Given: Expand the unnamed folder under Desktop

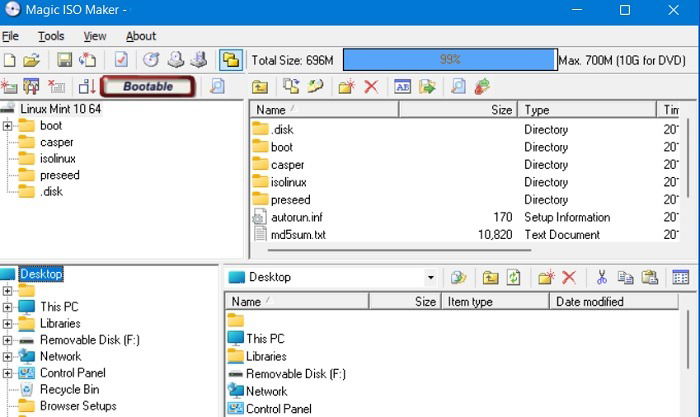Looking at the screenshot, I should 7,291.
